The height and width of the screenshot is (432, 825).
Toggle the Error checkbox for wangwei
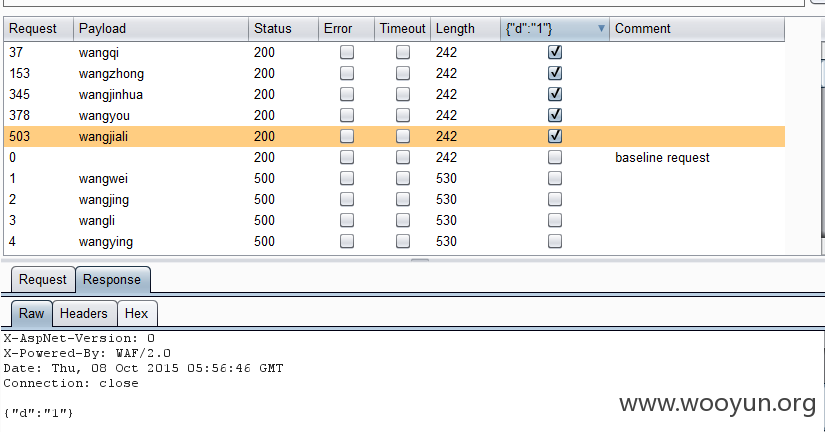click(347, 178)
